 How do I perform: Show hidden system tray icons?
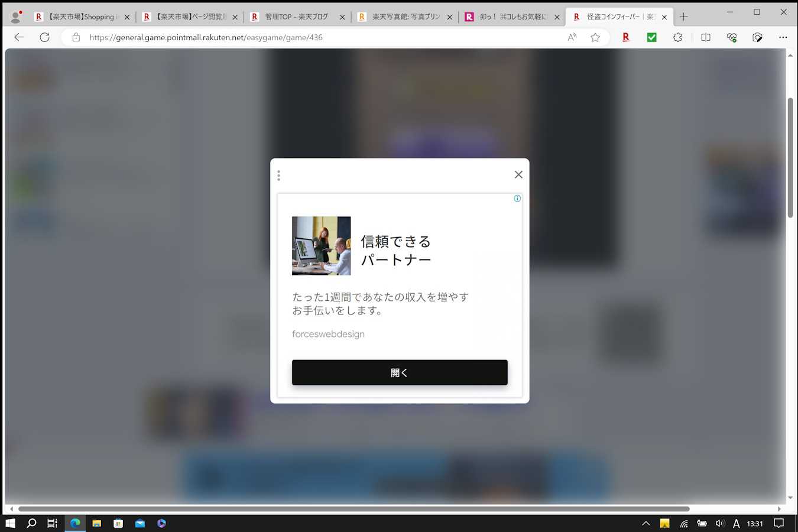pyautogui.click(x=645, y=523)
